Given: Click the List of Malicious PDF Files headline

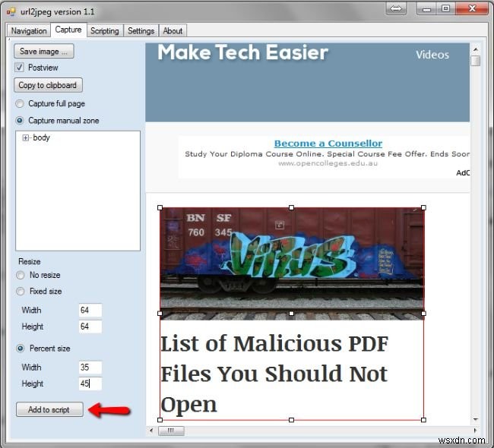Looking at the screenshot, I should pyautogui.click(x=274, y=374).
